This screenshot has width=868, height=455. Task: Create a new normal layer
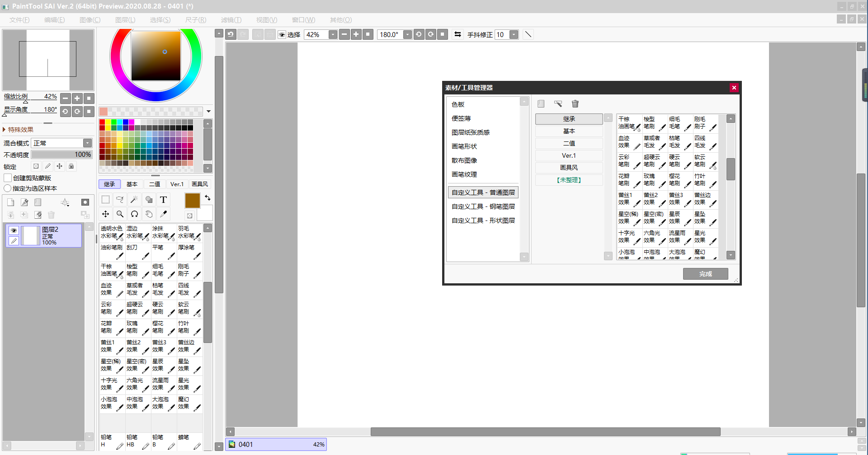[x=11, y=202]
